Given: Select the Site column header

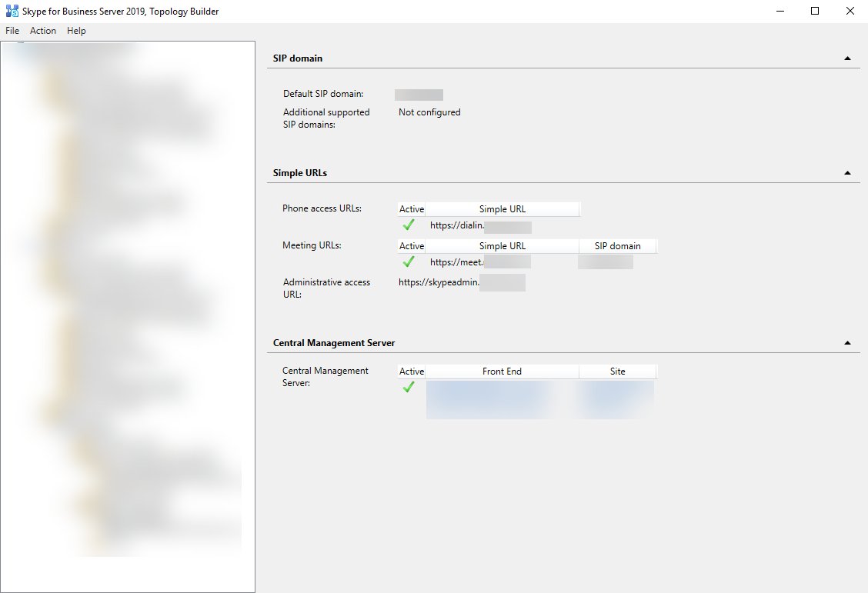Looking at the screenshot, I should click(618, 371).
